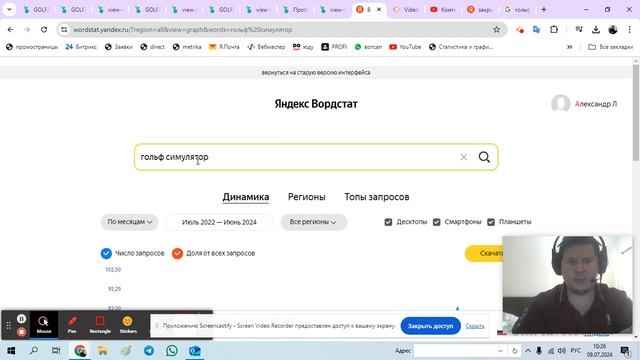
Task: Open the direct bookmark
Action: (x=152, y=47)
